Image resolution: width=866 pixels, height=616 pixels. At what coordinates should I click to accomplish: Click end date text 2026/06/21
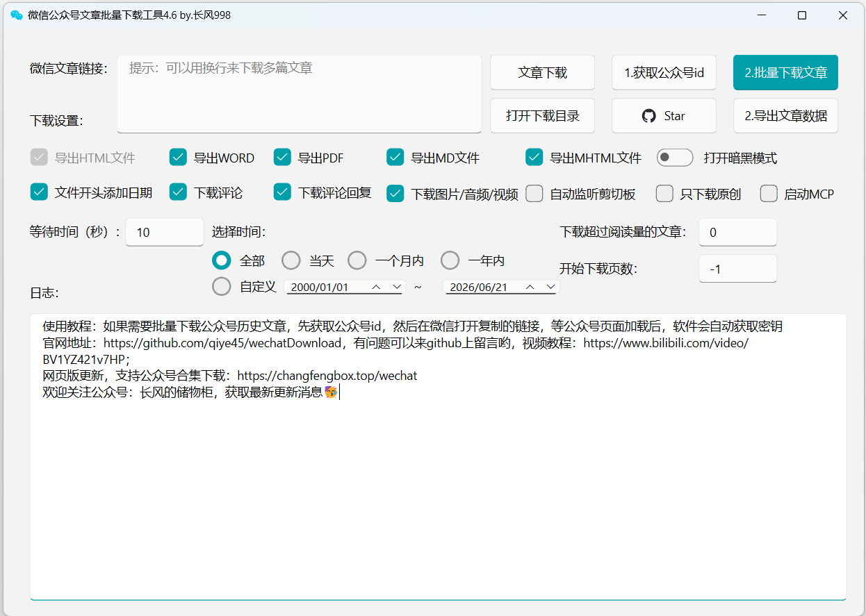pyautogui.click(x=479, y=287)
